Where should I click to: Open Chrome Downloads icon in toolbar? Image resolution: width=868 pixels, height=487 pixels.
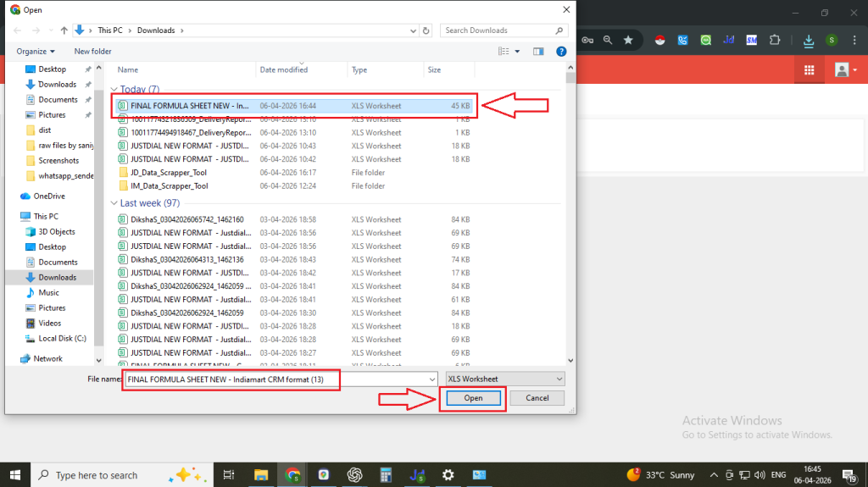coord(809,40)
